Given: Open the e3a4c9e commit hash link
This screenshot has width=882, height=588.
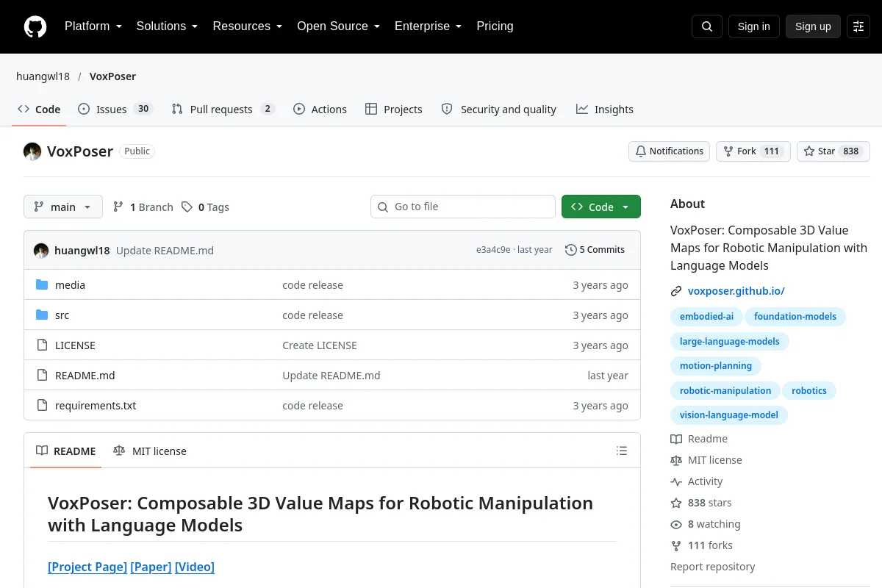Looking at the screenshot, I should coord(493,250).
